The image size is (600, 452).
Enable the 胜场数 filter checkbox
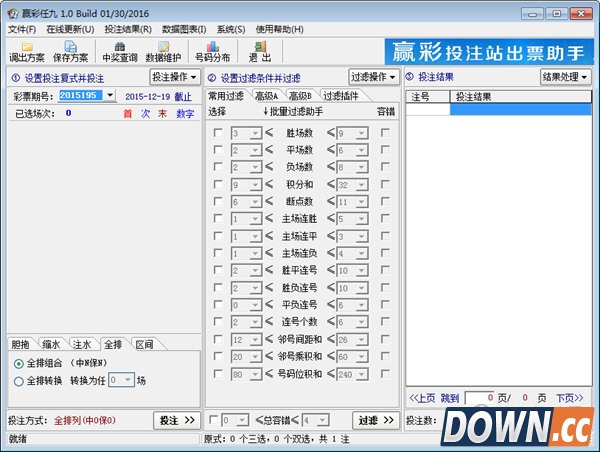pyautogui.click(x=218, y=133)
